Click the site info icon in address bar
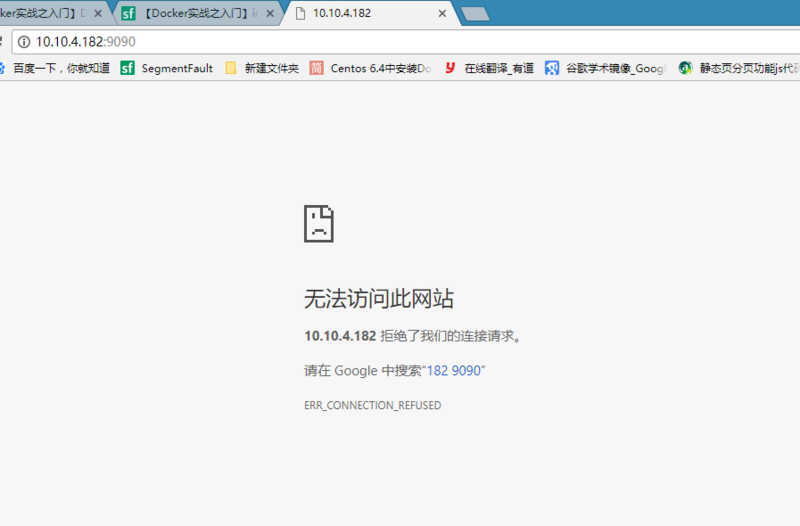Viewport: 800px width, 526px height. tap(24, 42)
